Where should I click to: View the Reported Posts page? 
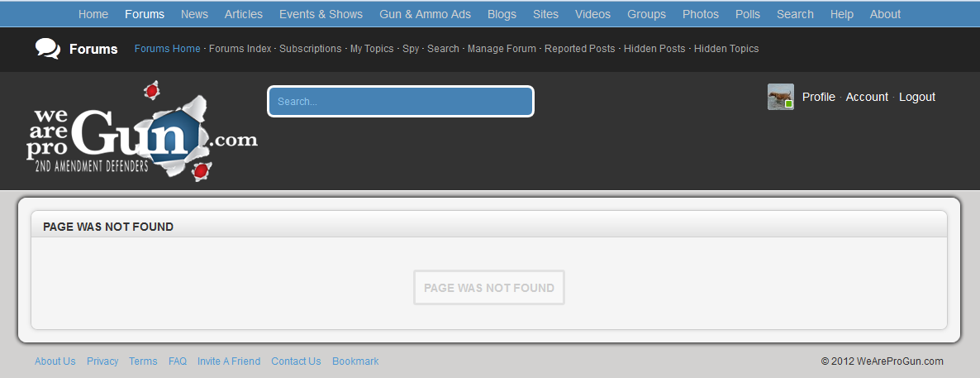point(579,49)
